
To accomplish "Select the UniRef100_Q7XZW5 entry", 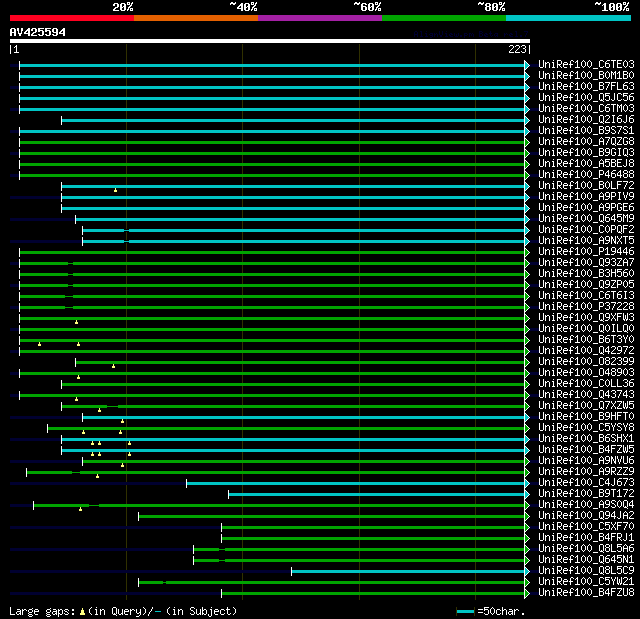I will click(x=586, y=406).
